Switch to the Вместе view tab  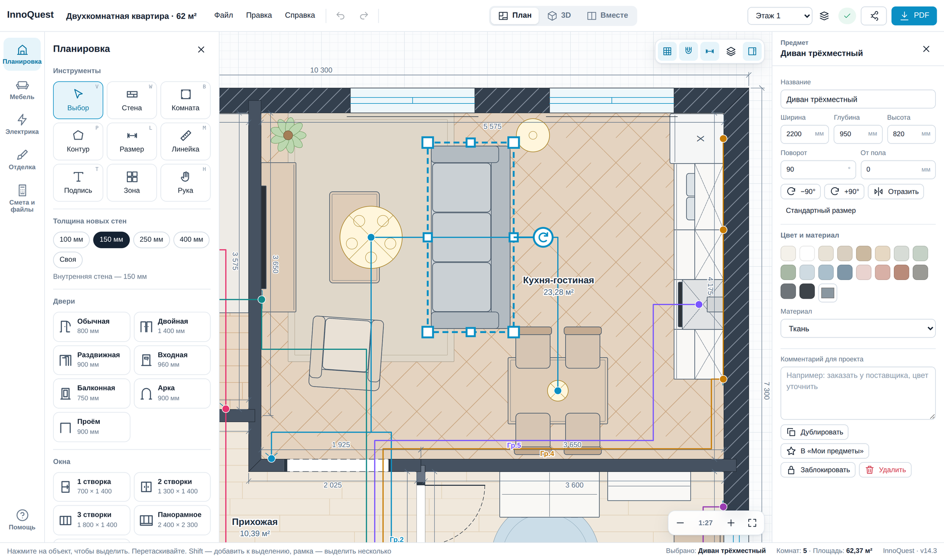click(x=608, y=15)
